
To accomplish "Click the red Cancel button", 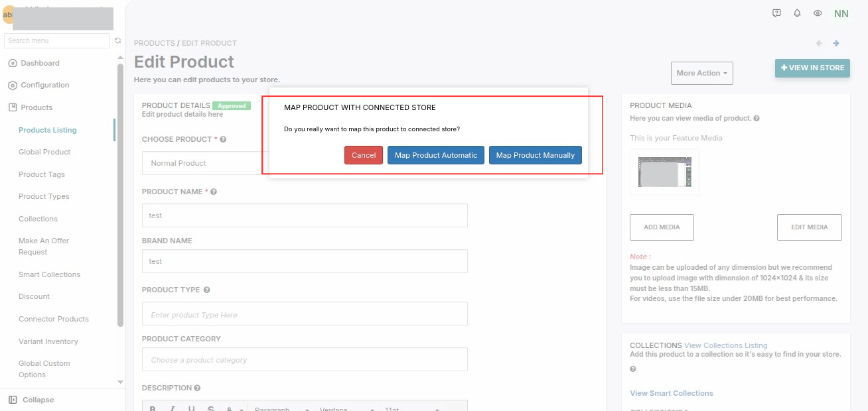I will click(364, 155).
